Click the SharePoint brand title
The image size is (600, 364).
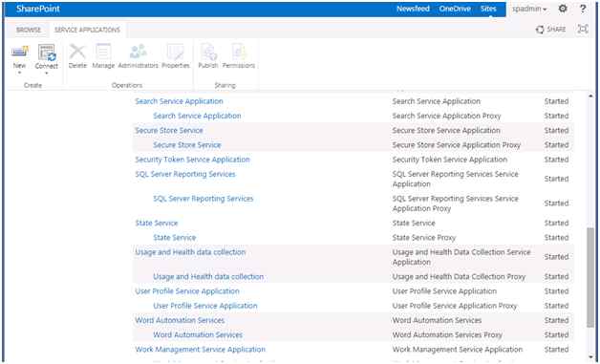(38, 9)
